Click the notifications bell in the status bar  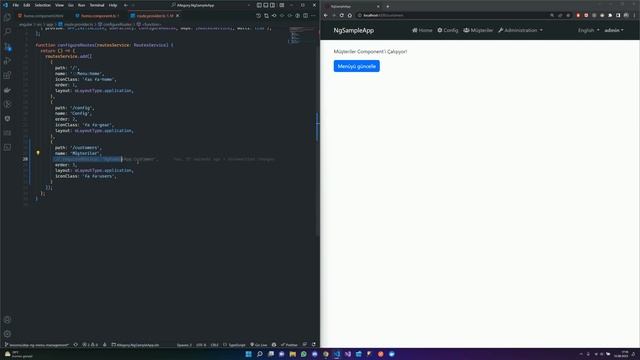coord(313,345)
